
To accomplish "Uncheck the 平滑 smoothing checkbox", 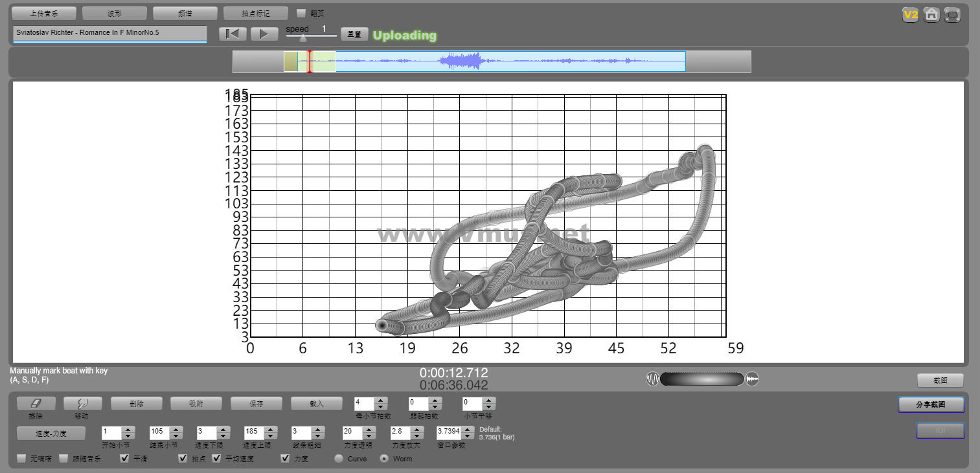I will click(x=125, y=459).
